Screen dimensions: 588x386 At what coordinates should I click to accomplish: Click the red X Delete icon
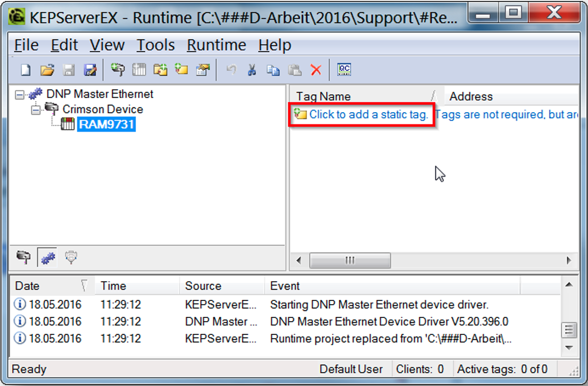point(316,70)
